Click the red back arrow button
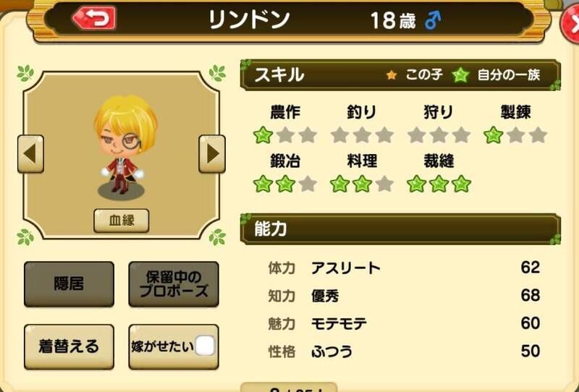The width and height of the screenshot is (579, 392). coord(95,17)
